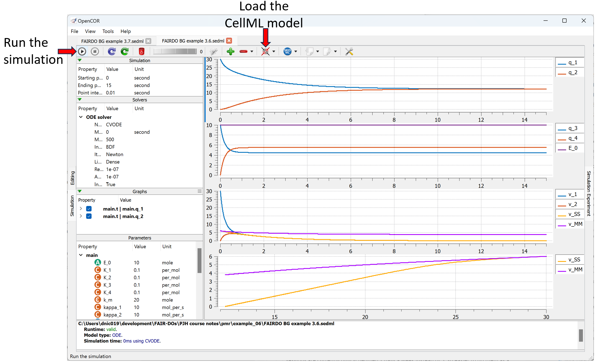
Task: Click the blue reset parameters arrow
Action: point(112,51)
